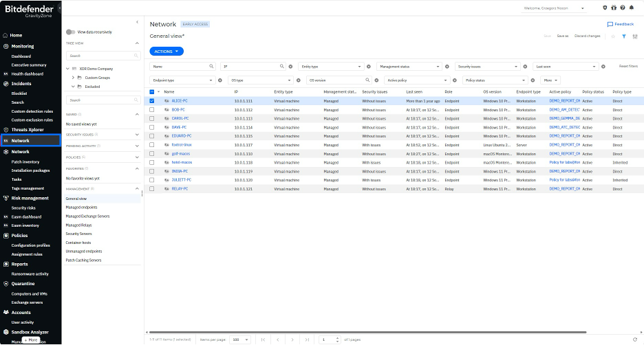Click Discard changes
The height and width of the screenshot is (345, 644).
(588, 36)
